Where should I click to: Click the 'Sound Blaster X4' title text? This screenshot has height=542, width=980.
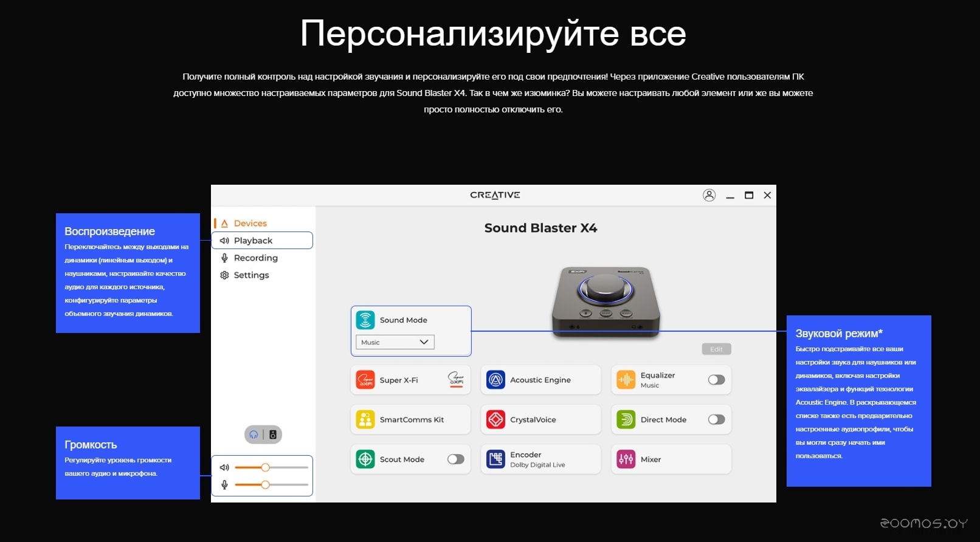(x=540, y=228)
